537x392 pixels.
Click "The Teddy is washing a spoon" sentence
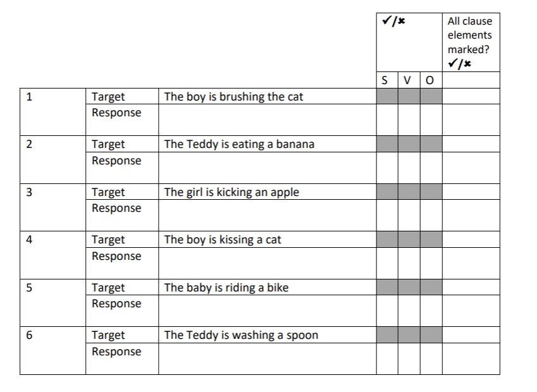pyautogui.click(x=241, y=335)
